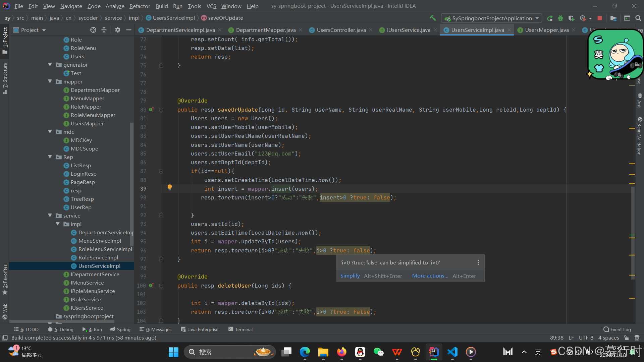Open the Navigate menu
Image resolution: width=644 pixels, height=362 pixels.
(x=71, y=6)
